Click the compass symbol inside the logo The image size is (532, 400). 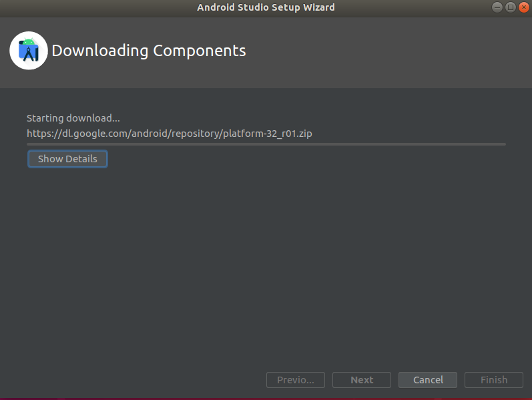click(x=30, y=54)
